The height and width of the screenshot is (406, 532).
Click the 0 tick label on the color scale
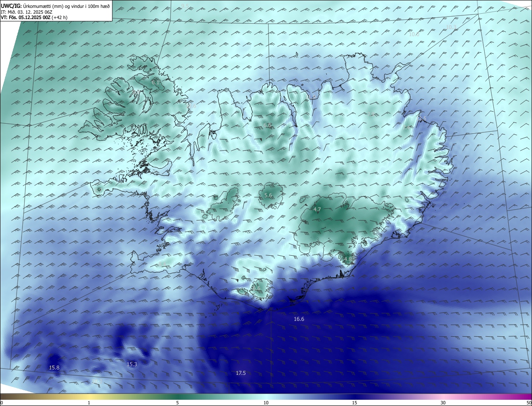(x=2, y=403)
